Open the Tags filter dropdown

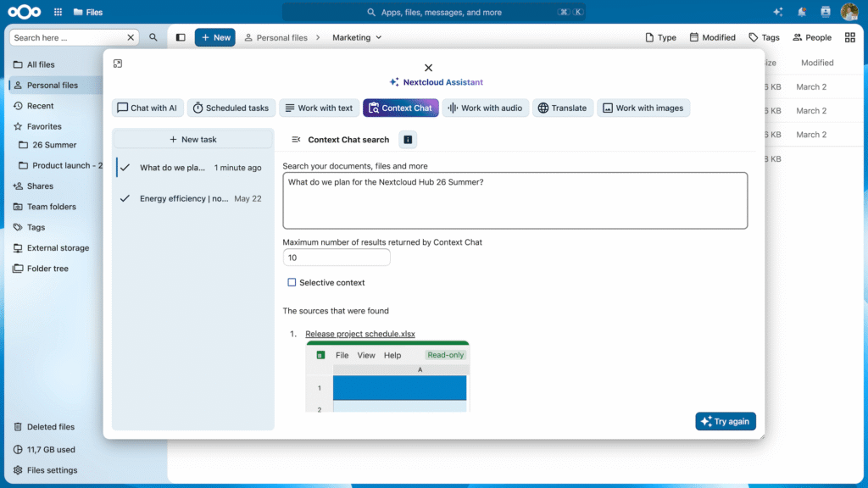coord(764,37)
